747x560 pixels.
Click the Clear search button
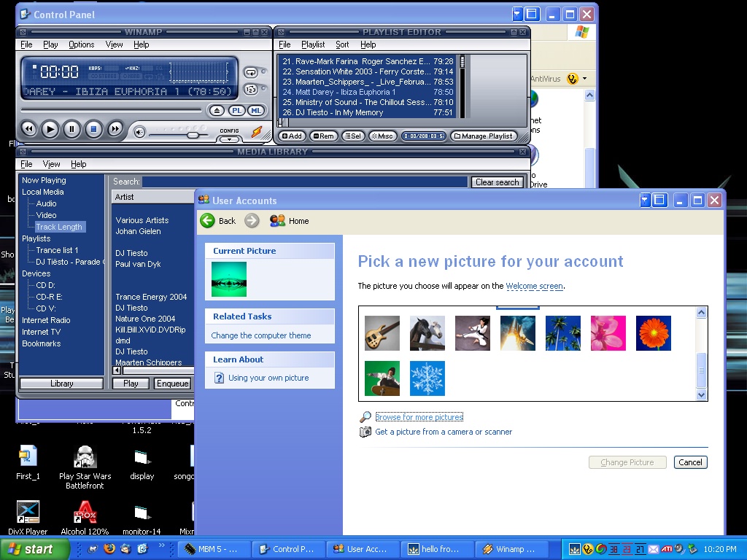498,182
